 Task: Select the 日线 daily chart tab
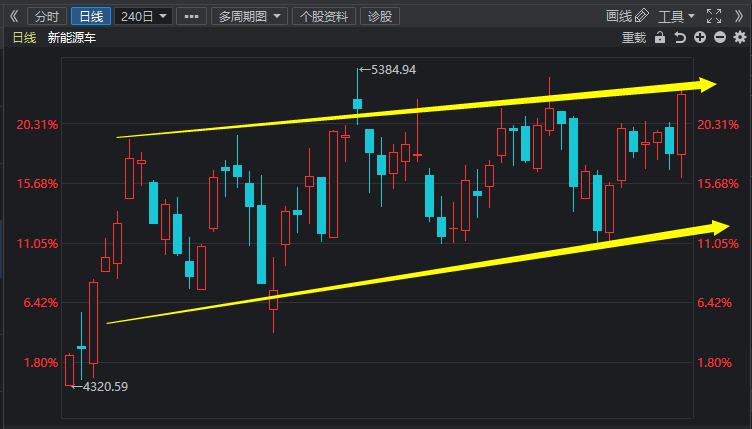(x=90, y=16)
